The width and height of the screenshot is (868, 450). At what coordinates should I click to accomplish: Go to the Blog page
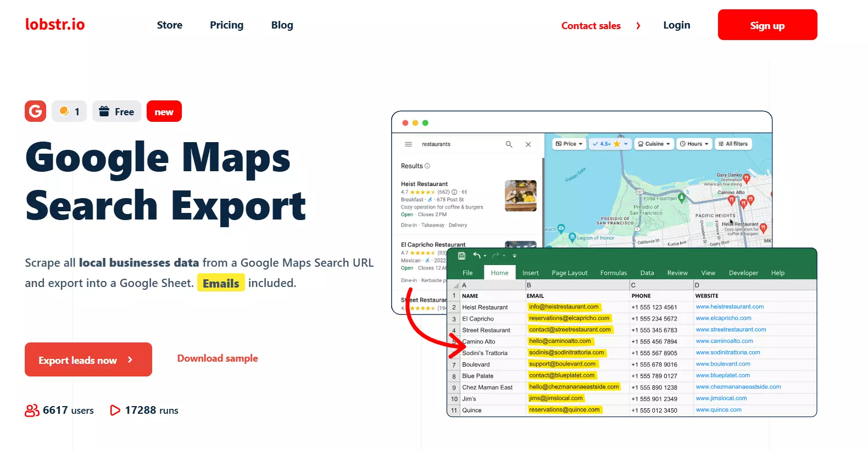[282, 25]
